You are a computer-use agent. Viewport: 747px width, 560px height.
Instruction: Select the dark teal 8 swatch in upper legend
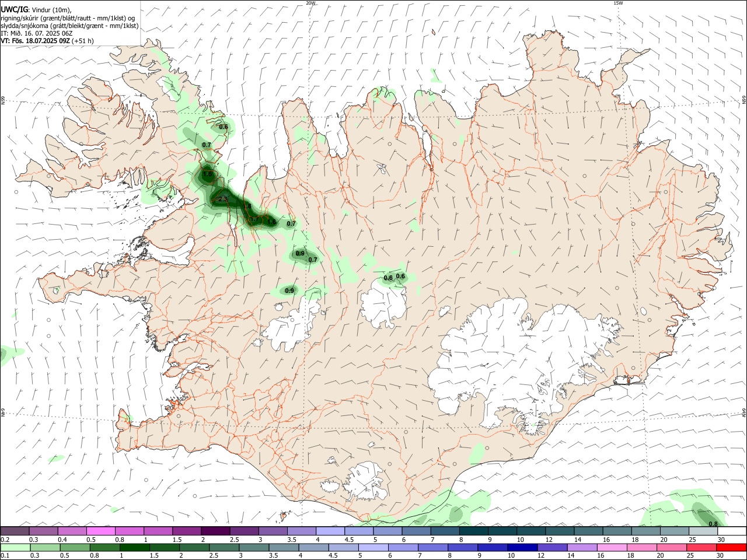tap(474, 531)
